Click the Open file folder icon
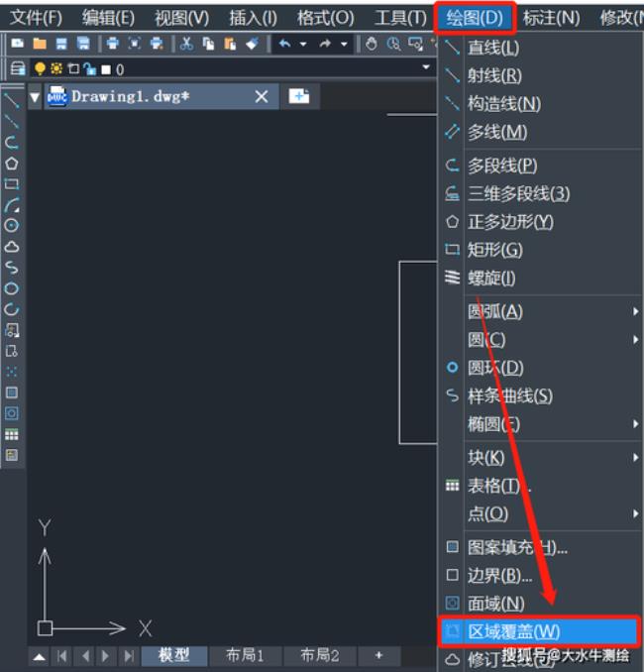 [x=40, y=44]
